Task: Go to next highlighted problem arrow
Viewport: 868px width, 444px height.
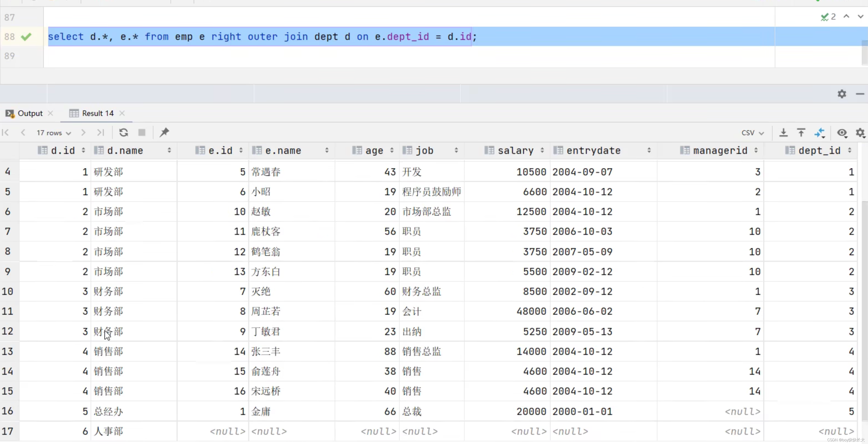Action: 860,16
